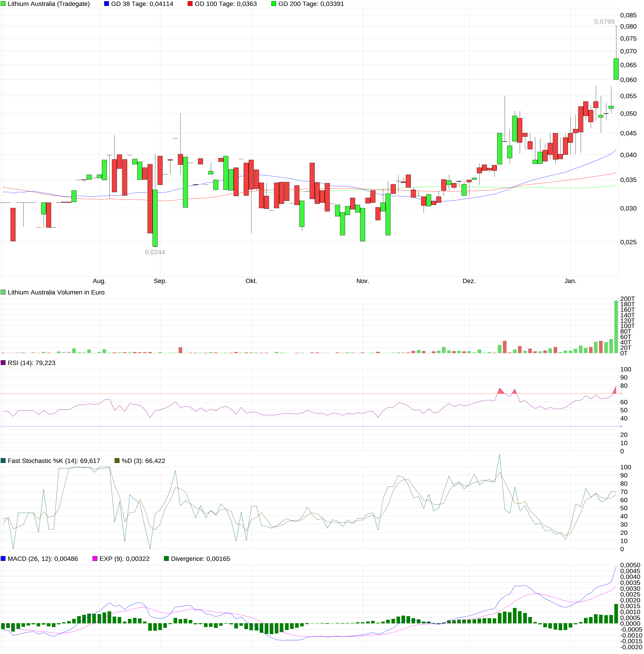Click the 0,0244 low price label
The width and height of the screenshot is (644, 654).
click(155, 252)
